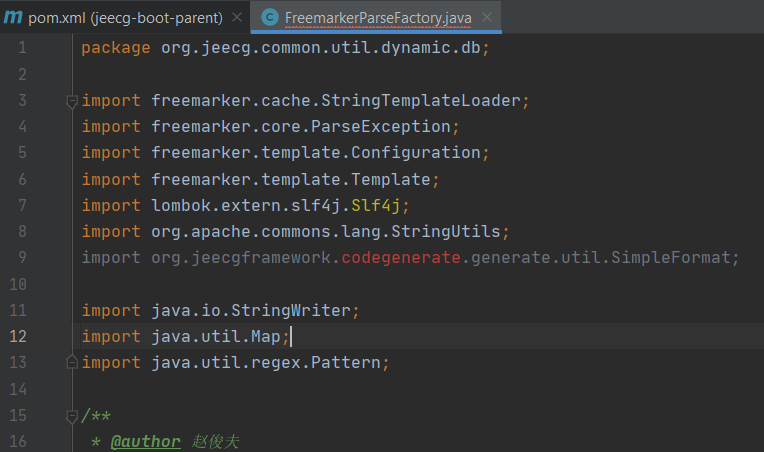The width and height of the screenshot is (764, 452).
Task: Click the author name 赵俊夫 on line 16
Action: click(x=215, y=441)
